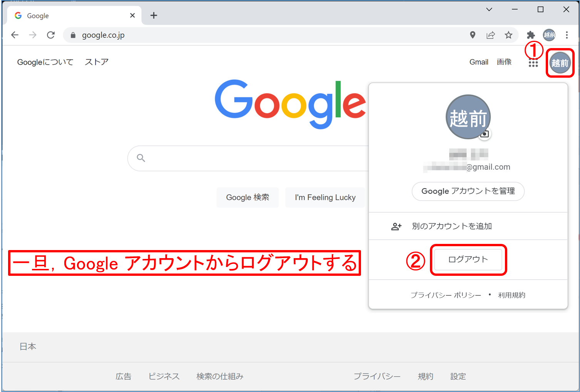Click the lock icon in the address bar
Screen dimensions: 580x392
point(73,35)
